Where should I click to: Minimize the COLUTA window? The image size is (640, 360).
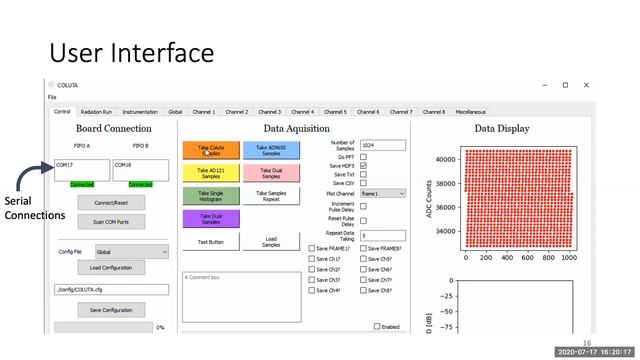(x=545, y=85)
